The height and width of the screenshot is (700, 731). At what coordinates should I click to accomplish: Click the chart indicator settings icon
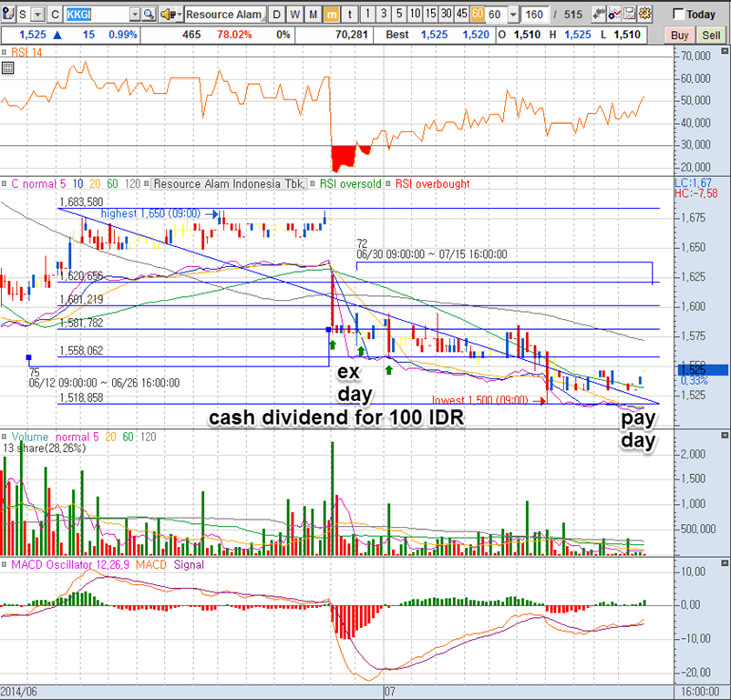click(613, 15)
